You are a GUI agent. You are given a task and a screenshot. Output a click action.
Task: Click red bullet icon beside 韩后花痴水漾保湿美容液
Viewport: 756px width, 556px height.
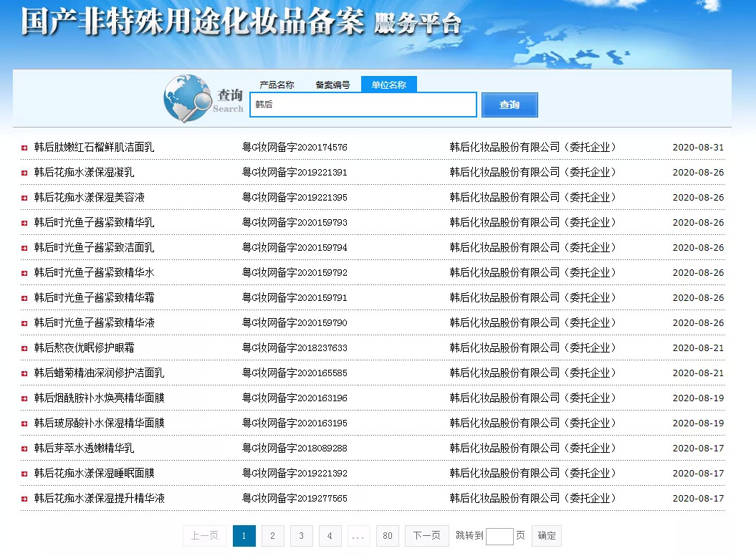(x=24, y=198)
